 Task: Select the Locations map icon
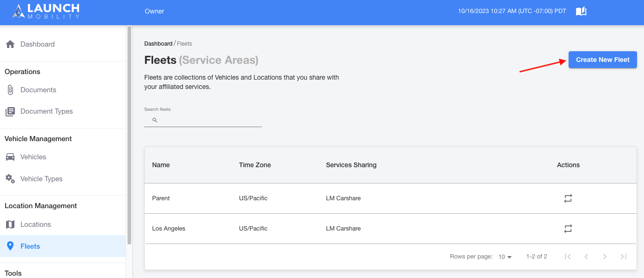tap(10, 224)
